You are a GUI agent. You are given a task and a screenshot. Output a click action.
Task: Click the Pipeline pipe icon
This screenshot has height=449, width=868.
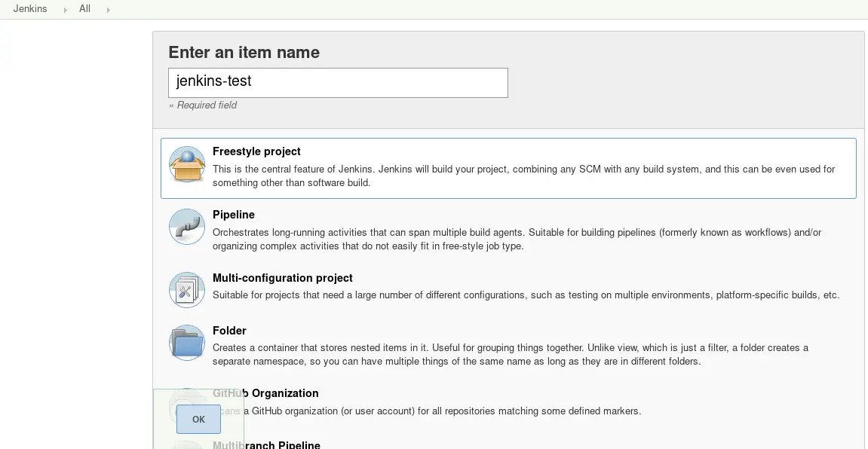[186, 227]
